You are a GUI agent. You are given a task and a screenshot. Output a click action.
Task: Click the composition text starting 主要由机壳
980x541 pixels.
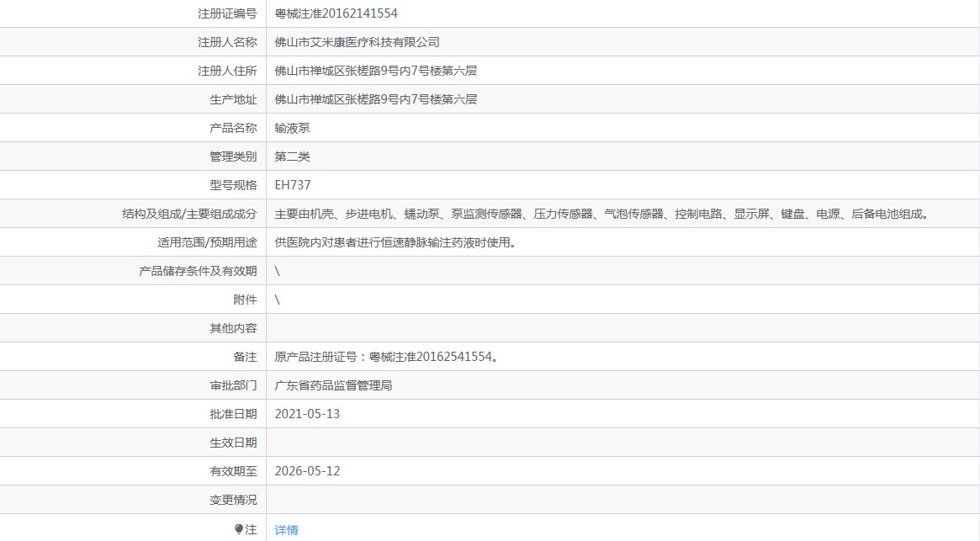602,214
